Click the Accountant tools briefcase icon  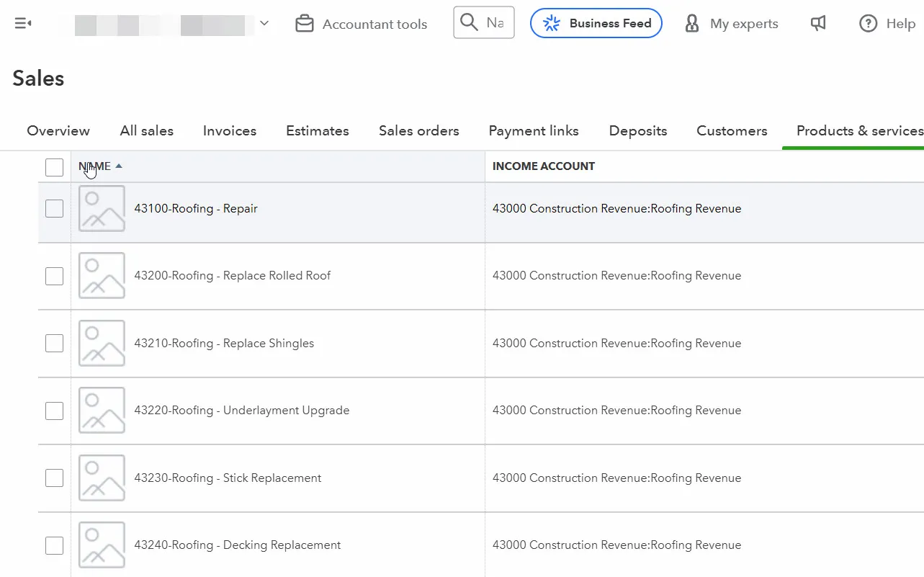[305, 24]
